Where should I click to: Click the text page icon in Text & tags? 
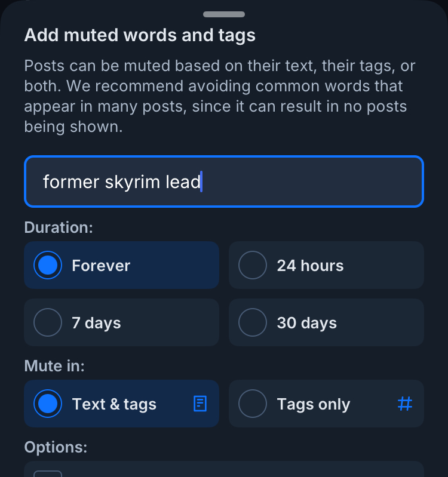[200, 404]
